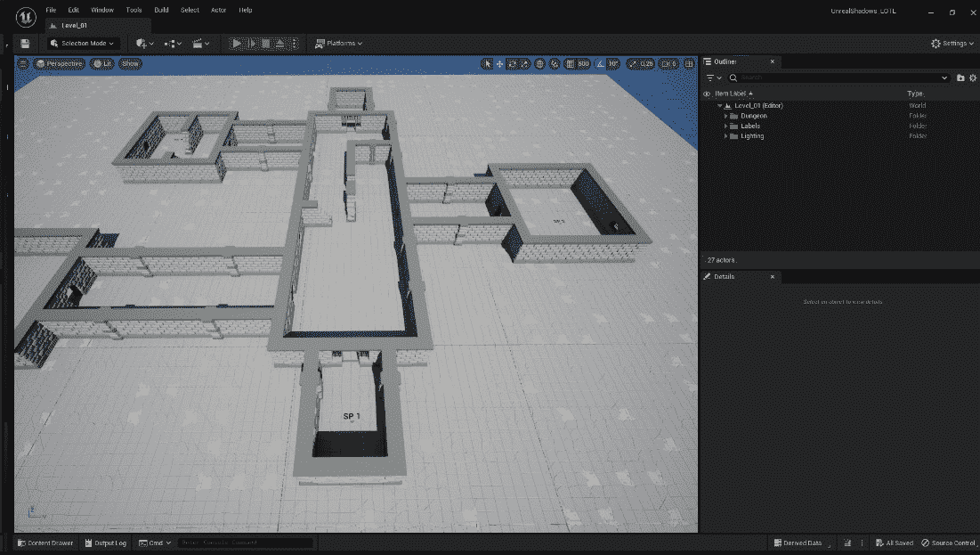Image resolution: width=980 pixels, height=555 pixels.
Task: Click the Outliner search field
Action: (x=837, y=78)
